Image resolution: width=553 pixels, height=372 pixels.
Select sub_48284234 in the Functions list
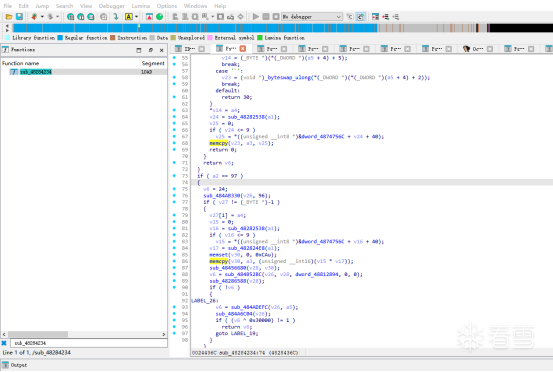click(36, 72)
